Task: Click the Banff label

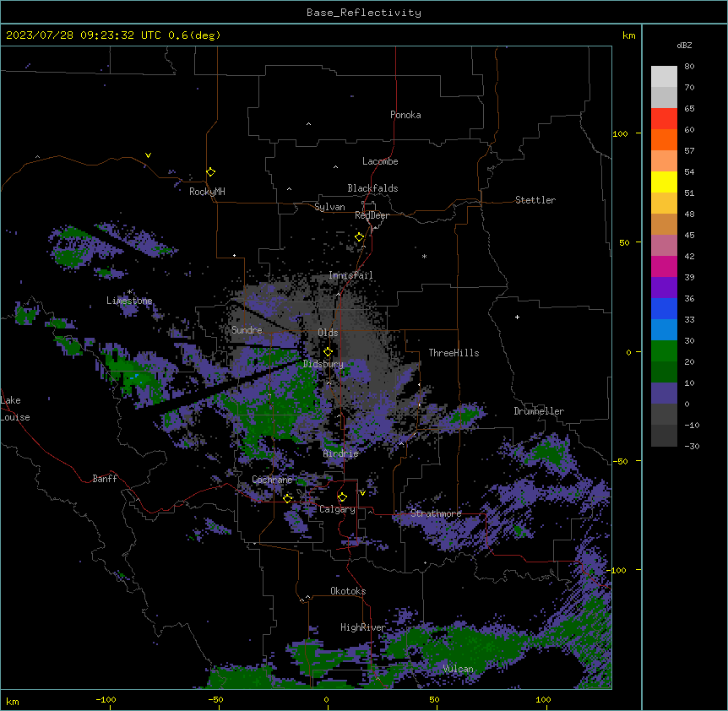Action: (105, 479)
